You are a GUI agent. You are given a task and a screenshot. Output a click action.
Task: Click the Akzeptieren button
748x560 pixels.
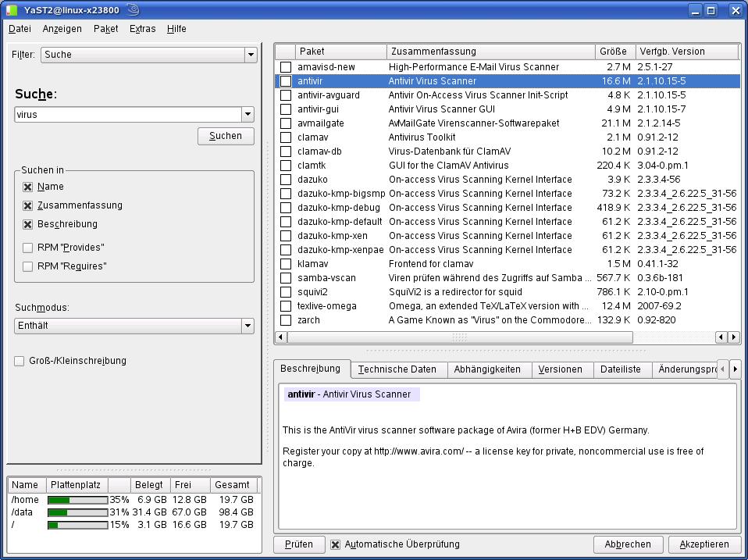(704, 544)
